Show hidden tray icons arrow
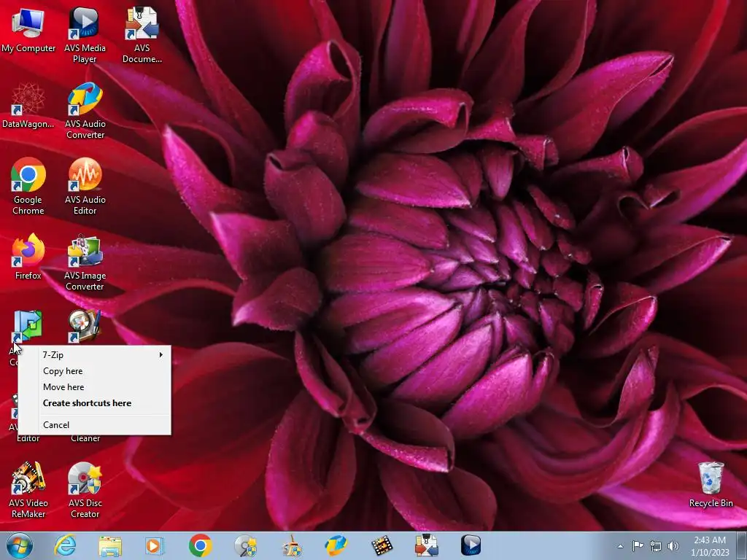The height and width of the screenshot is (560, 747). click(x=620, y=546)
